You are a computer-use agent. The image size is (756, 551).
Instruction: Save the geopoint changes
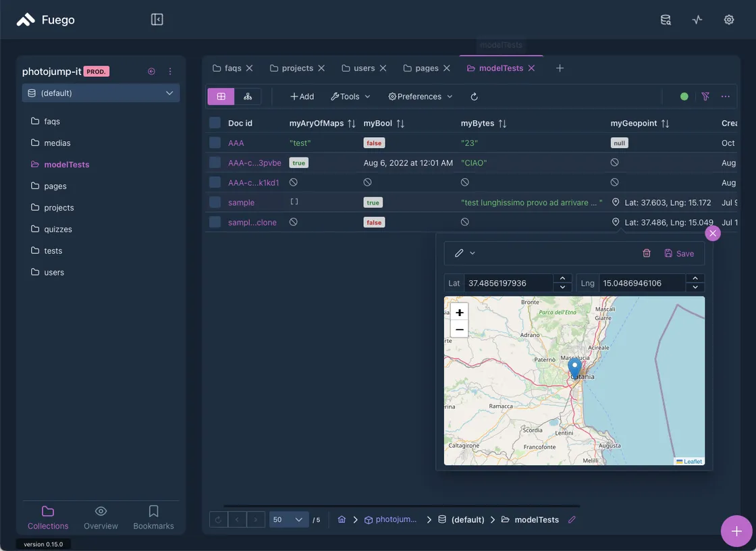(x=679, y=253)
